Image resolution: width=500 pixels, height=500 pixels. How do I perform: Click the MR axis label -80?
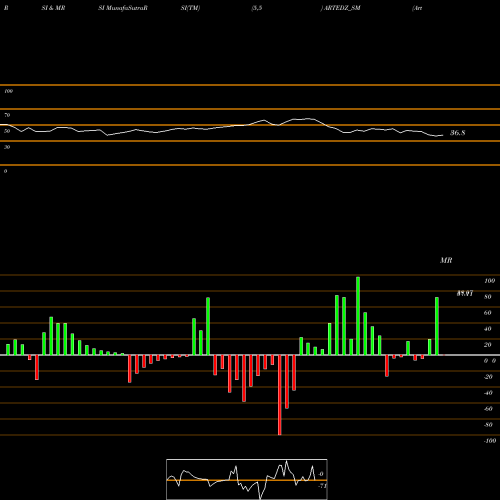click(488, 425)
